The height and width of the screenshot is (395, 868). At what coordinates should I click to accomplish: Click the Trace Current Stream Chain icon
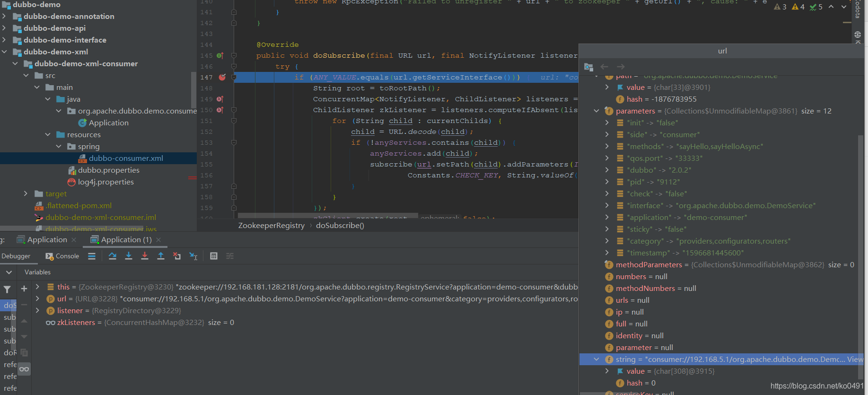click(x=230, y=256)
